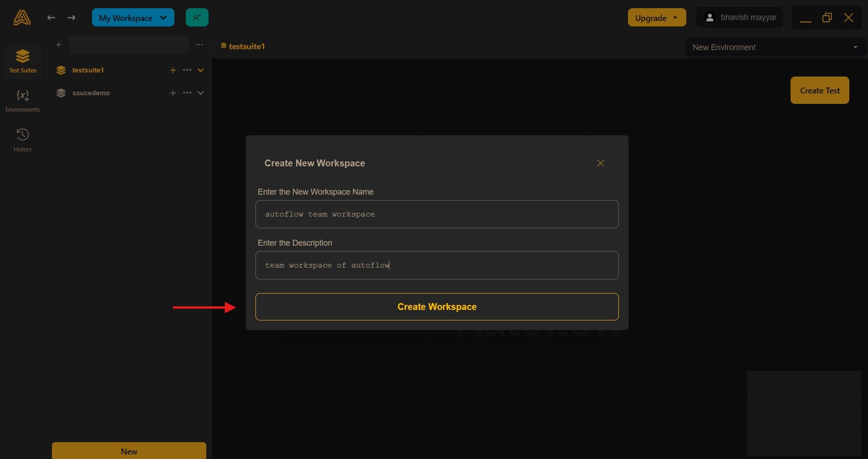Open the History panel
This screenshot has height=459, width=868.
click(22, 139)
